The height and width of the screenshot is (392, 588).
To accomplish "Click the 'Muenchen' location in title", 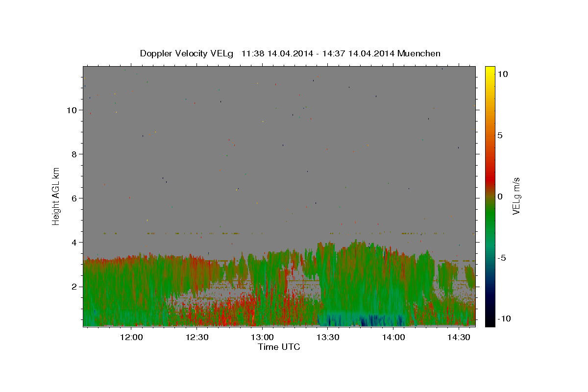I will [x=419, y=53].
